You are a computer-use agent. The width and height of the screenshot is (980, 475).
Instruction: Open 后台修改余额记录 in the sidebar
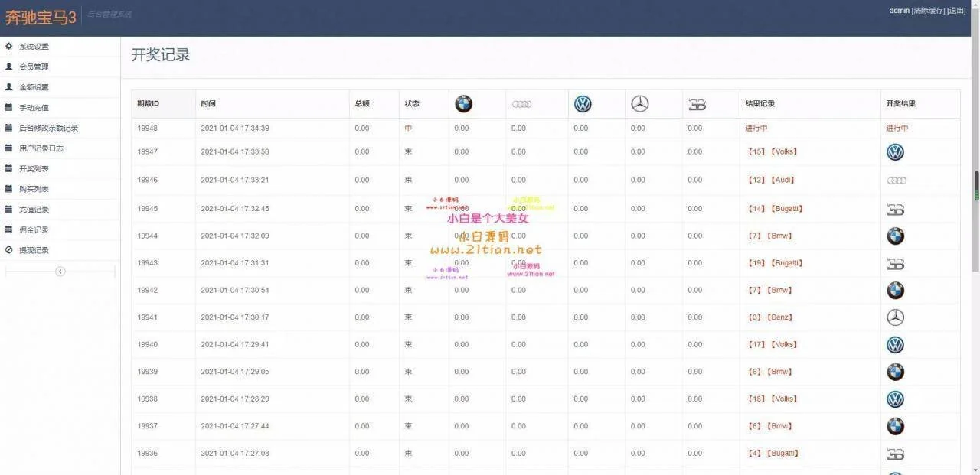tap(48, 129)
